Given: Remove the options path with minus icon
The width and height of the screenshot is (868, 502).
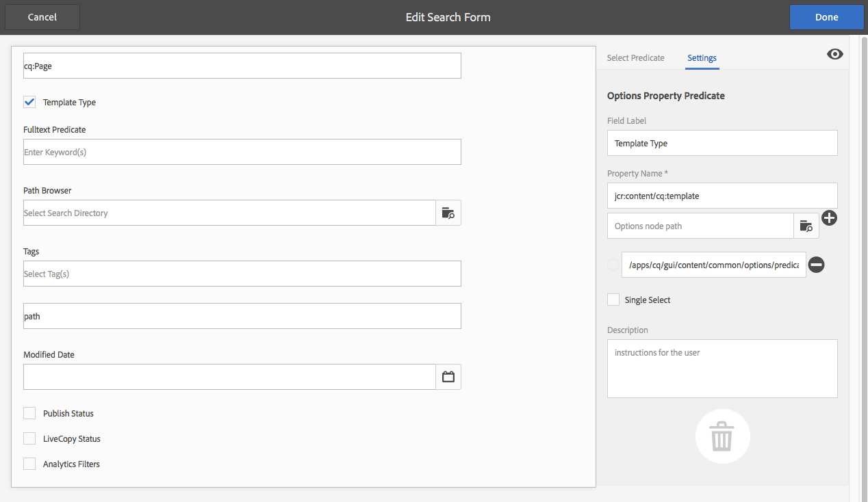Looking at the screenshot, I should coord(816,265).
